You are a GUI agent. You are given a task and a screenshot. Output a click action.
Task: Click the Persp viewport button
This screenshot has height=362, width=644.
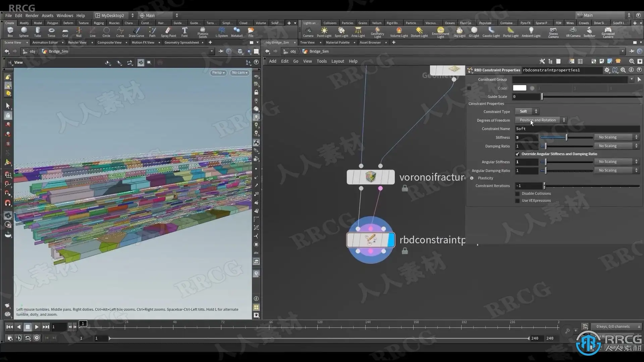click(x=218, y=73)
